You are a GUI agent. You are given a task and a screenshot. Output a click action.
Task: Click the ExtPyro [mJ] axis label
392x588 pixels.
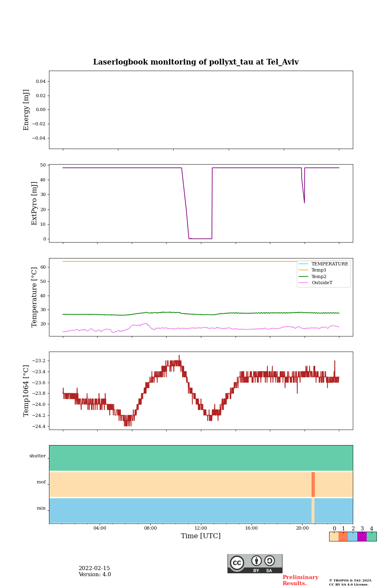[34, 203]
